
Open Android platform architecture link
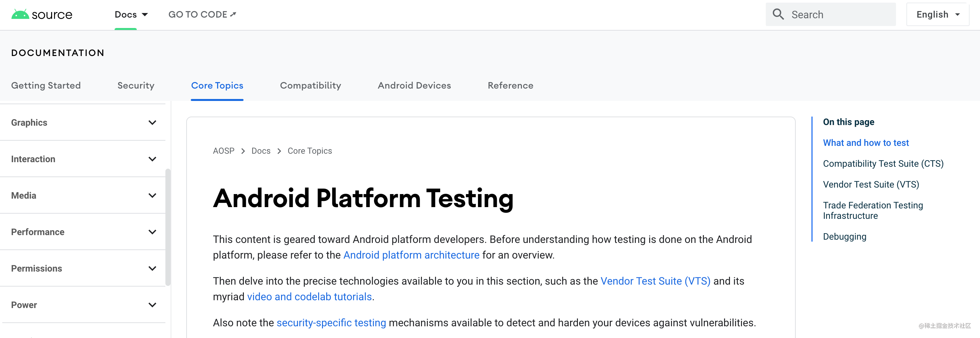[411, 255]
